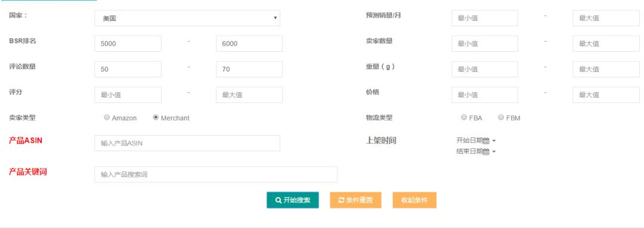Focus the 评分 最大值 input
The image size is (644, 228).
point(249,95)
